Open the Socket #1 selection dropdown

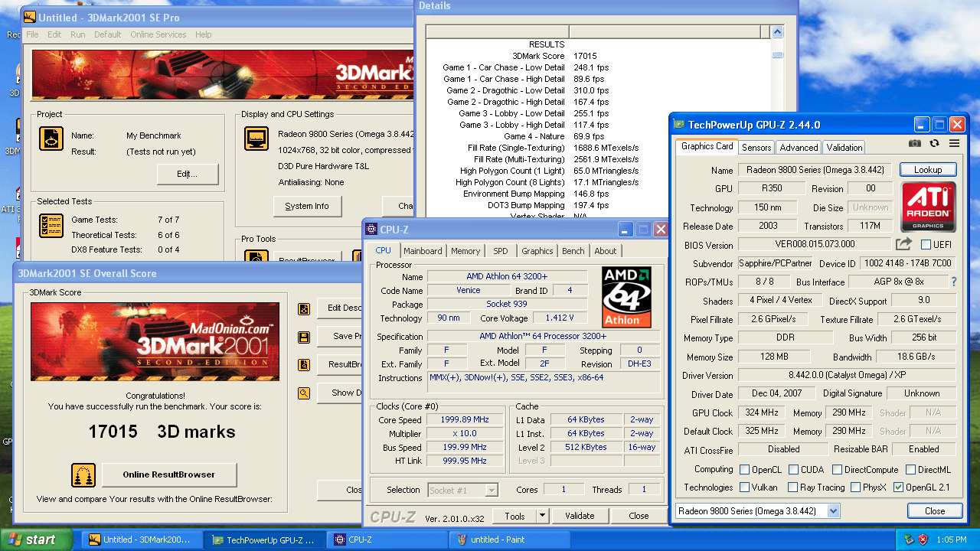coord(492,490)
